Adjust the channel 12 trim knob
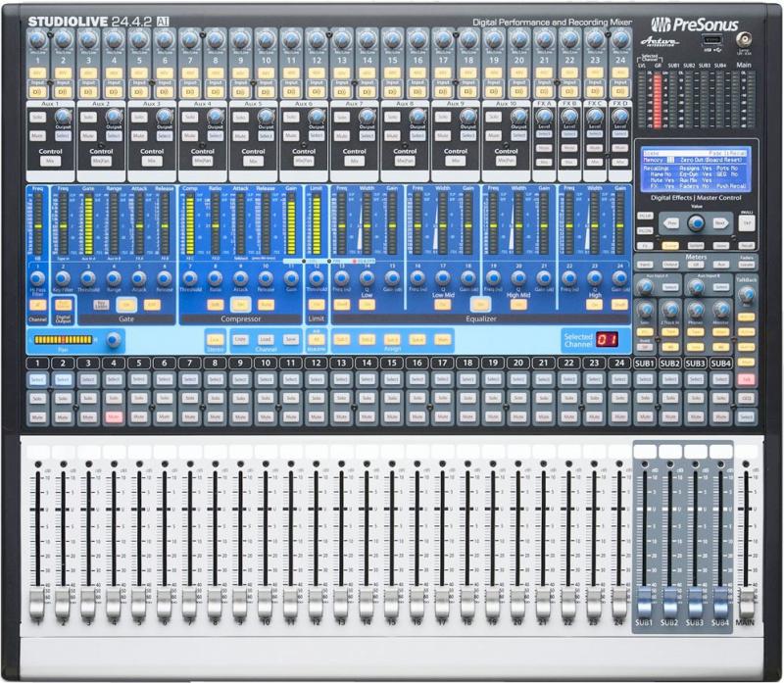Screen dimensions: 784x683 click(x=316, y=39)
